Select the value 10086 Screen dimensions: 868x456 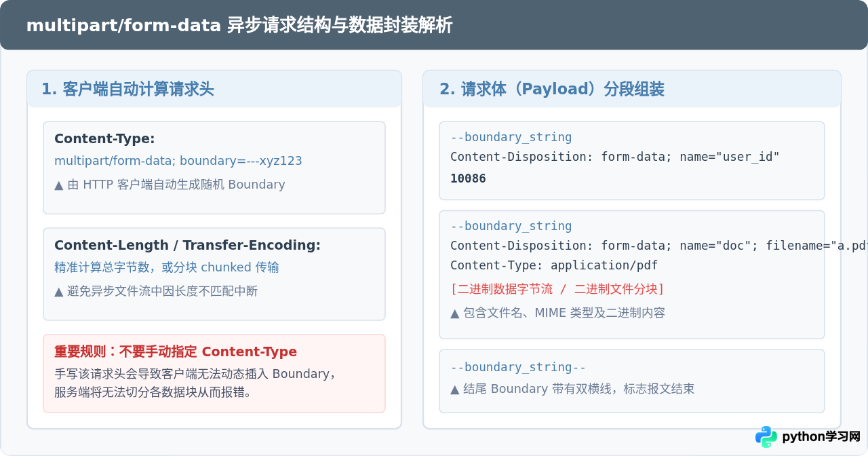(x=468, y=178)
